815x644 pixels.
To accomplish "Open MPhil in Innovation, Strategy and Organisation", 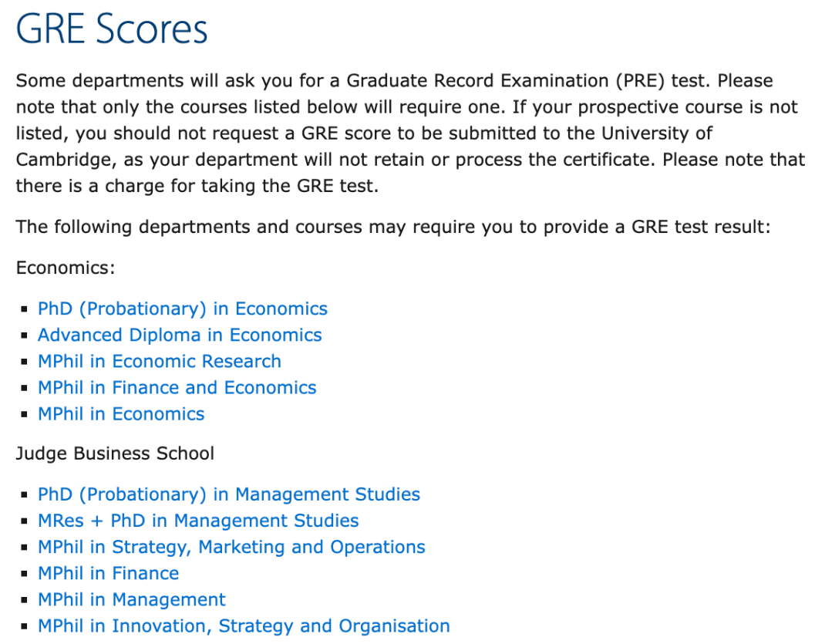I will 244,625.
